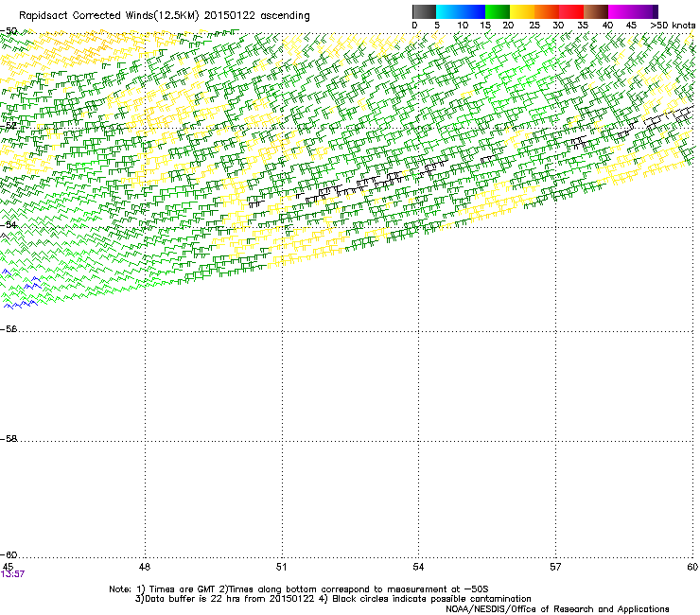Click the note line starting '3)Data buffer is 22 hrs'
Screen dimensions: 700x615
(333, 599)
